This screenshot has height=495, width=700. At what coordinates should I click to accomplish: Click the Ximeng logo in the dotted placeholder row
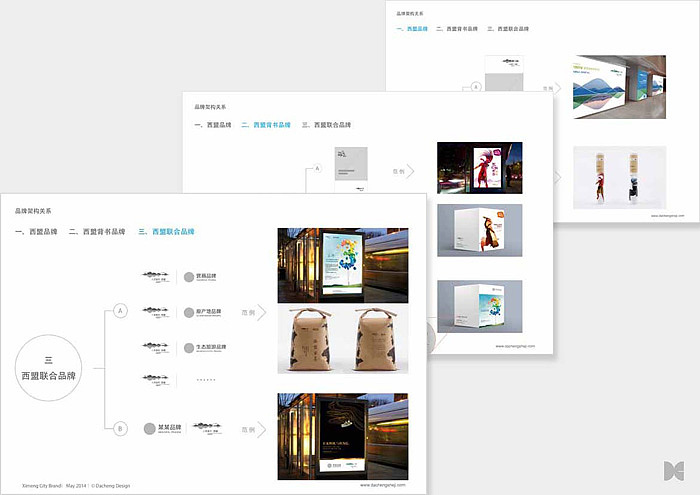coord(155,379)
